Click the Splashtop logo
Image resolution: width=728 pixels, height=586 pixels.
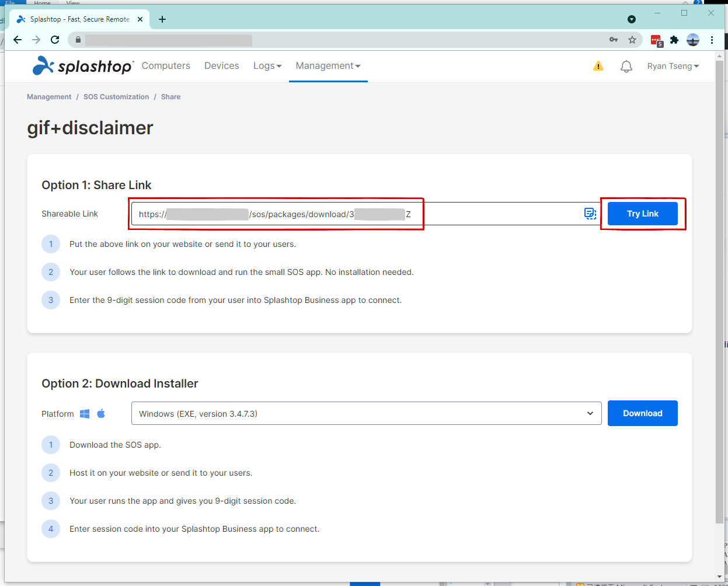83,66
